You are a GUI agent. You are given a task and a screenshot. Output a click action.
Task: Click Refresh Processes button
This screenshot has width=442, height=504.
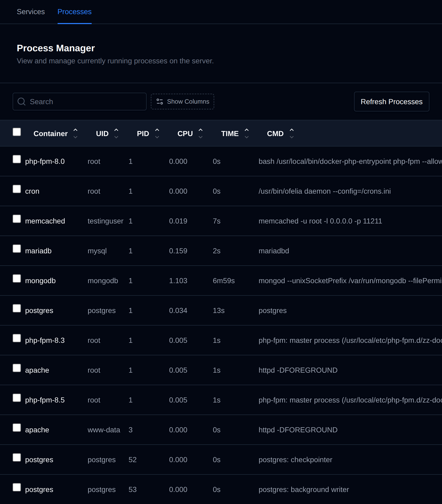click(391, 102)
